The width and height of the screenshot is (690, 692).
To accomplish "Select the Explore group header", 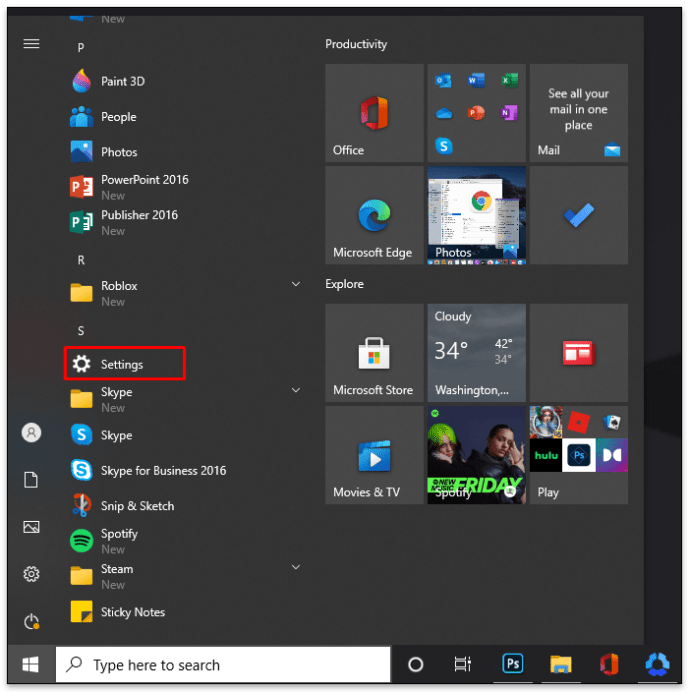I will point(345,284).
